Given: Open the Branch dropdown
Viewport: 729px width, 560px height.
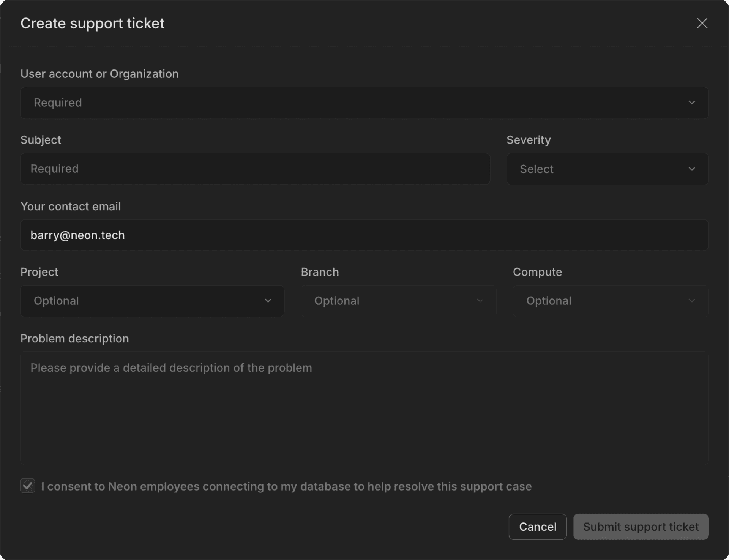Looking at the screenshot, I should pos(398,301).
